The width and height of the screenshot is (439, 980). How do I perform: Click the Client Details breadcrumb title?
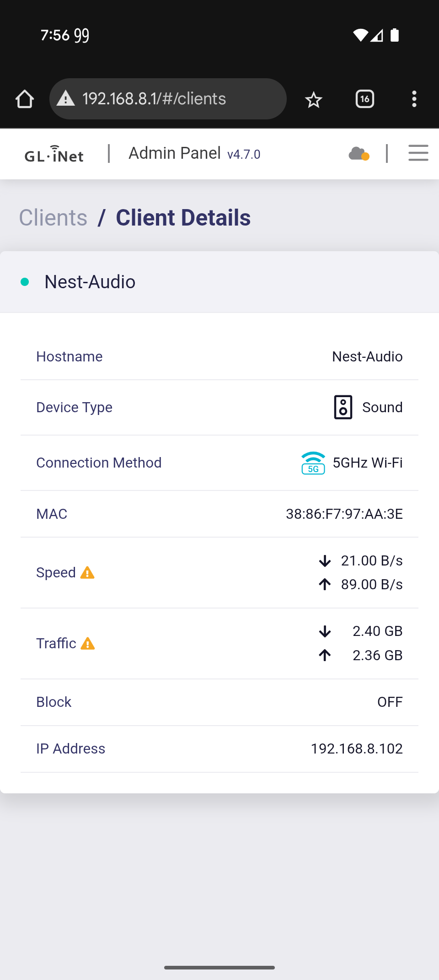pos(183,217)
